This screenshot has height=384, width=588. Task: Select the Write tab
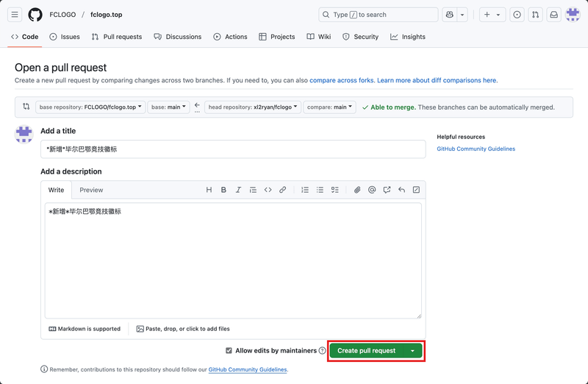tap(57, 190)
